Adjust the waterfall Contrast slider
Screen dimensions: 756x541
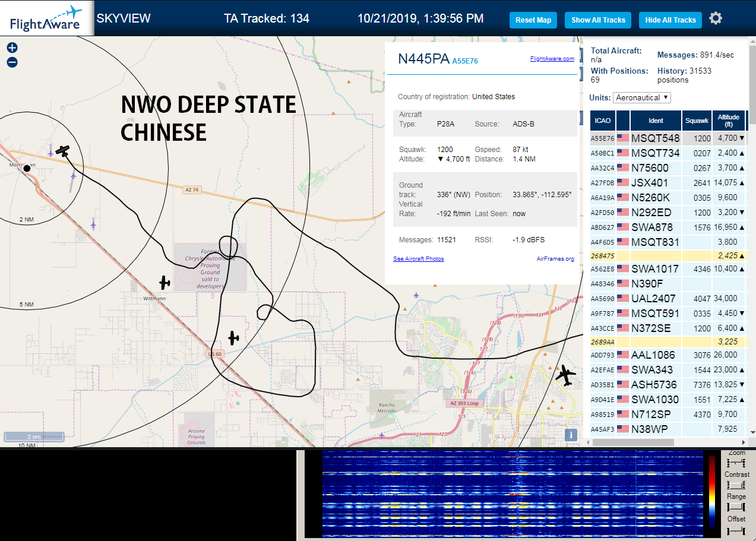click(736, 485)
